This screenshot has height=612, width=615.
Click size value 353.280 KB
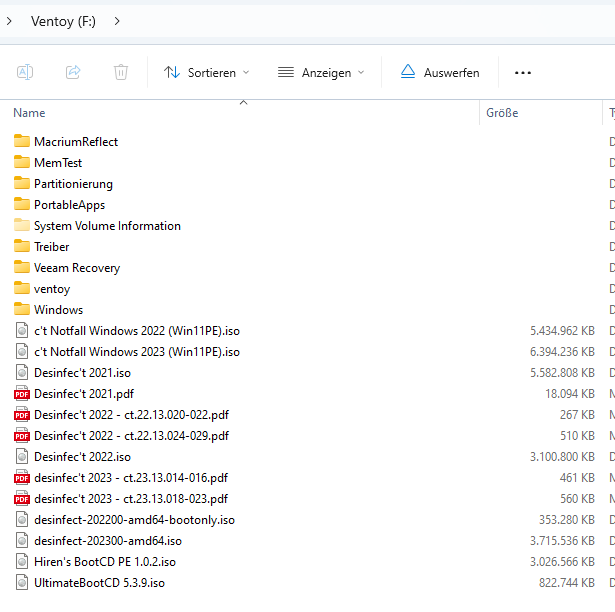pos(567,520)
